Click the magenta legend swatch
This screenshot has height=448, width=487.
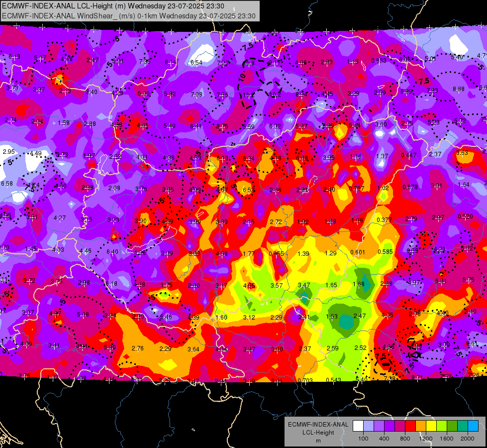pyautogui.click(x=400, y=426)
